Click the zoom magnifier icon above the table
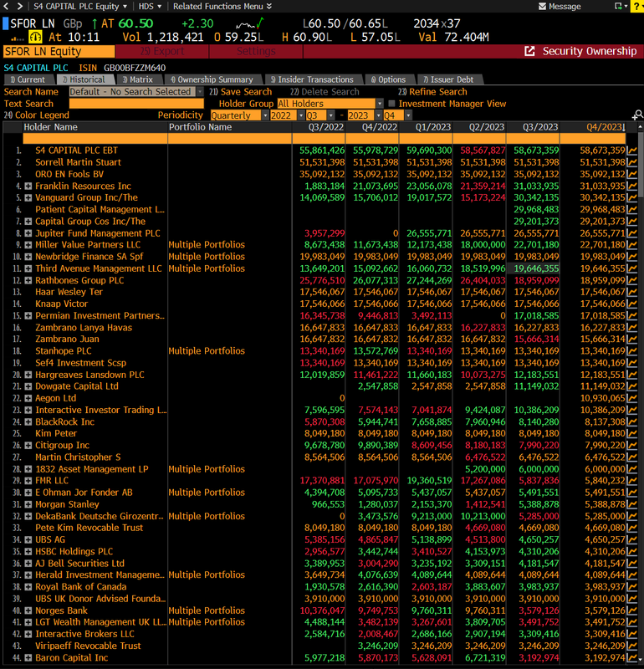This screenshot has height=669, width=644. pyautogui.click(x=637, y=115)
